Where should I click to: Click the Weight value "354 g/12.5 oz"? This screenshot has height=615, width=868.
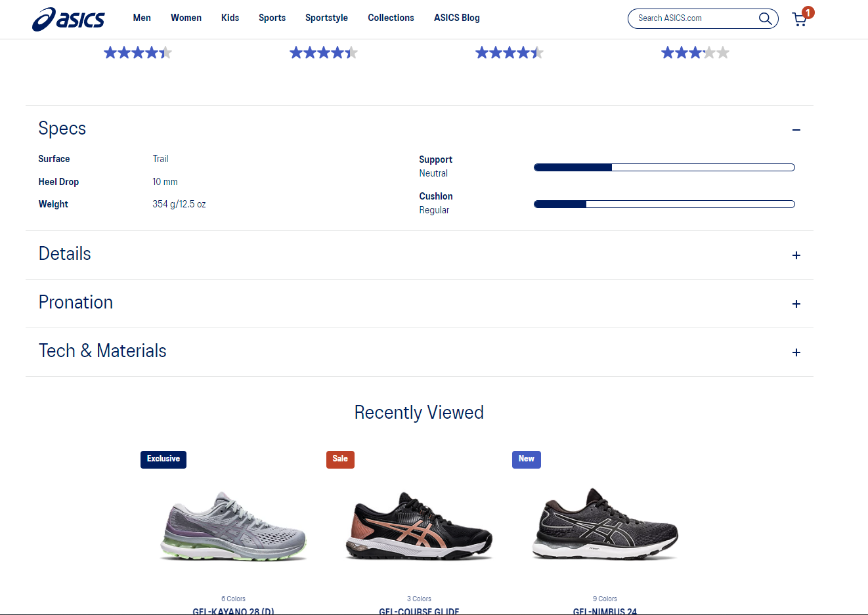pos(179,204)
